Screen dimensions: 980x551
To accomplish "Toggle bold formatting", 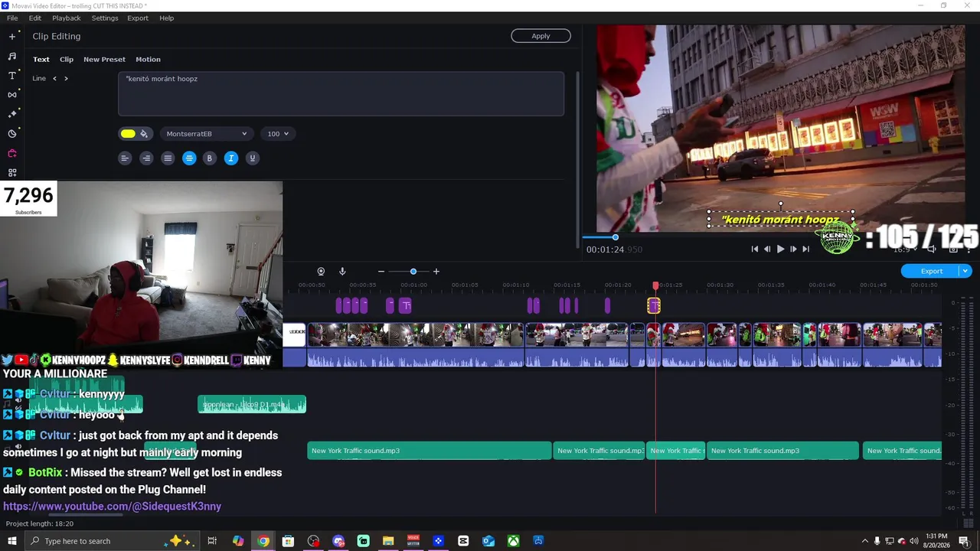I will [x=209, y=158].
